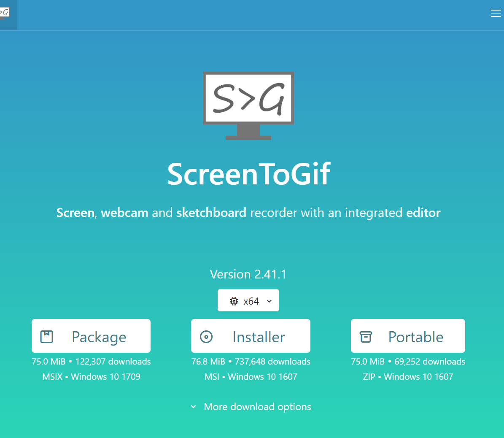Click the chevron next to More download options

pyautogui.click(x=194, y=407)
